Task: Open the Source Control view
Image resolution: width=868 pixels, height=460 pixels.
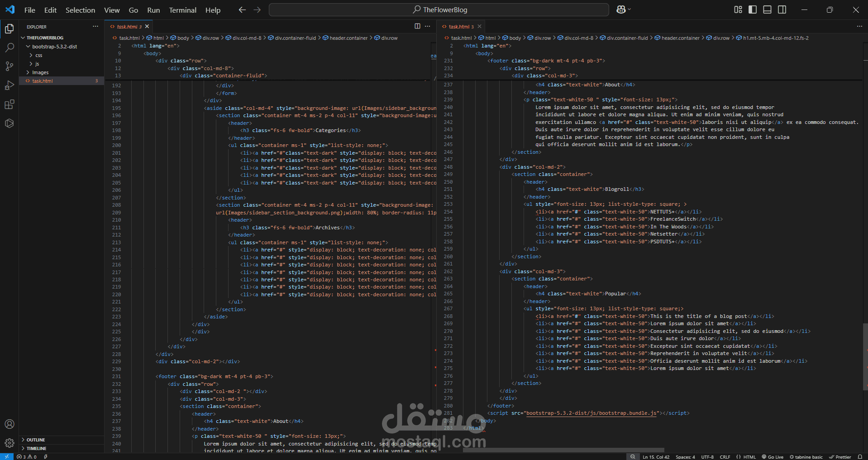Action: coord(9,66)
